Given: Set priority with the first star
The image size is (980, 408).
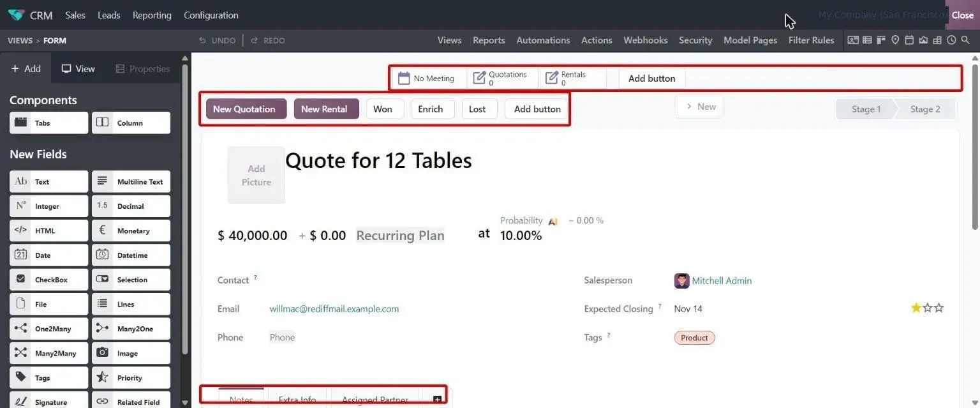Looking at the screenshot, I should click(916, 308).
